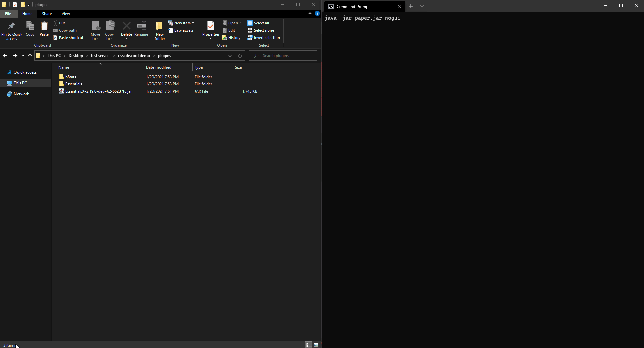Expand the New item dropdown
Image resolution: width=644 pixels, height=348 pixels.
coord(181,23)
